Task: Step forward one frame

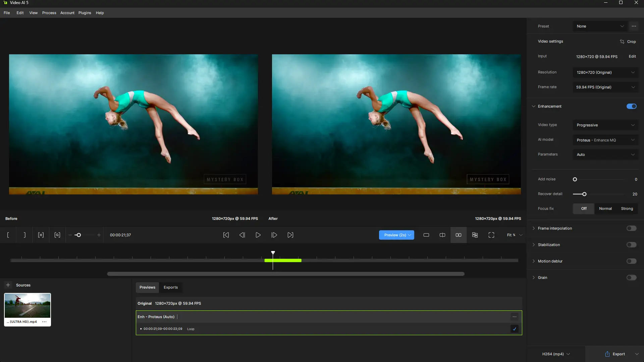Action: 274,235
